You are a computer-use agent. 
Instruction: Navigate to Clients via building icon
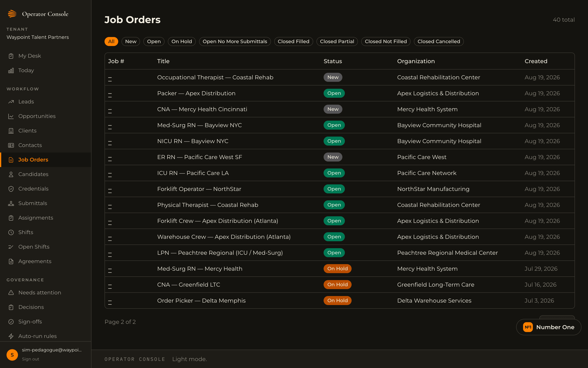46,131
